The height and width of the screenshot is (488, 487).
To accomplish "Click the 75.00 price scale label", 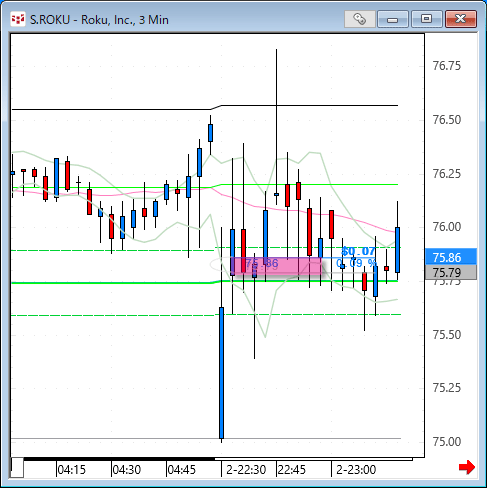I will (447, 442).
